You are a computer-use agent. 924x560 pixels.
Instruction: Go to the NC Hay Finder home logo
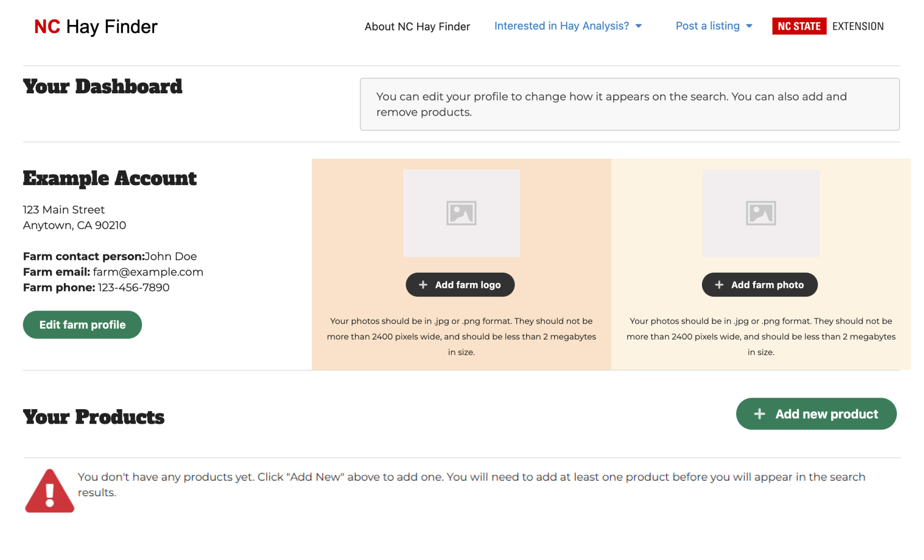click(x=95, y=26)
